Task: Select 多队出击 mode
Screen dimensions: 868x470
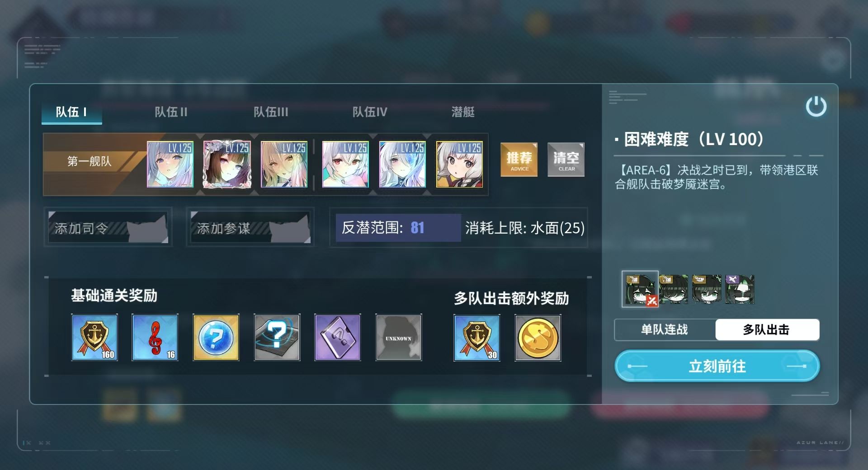Action: pyautogui.click(x=767, y=329)
